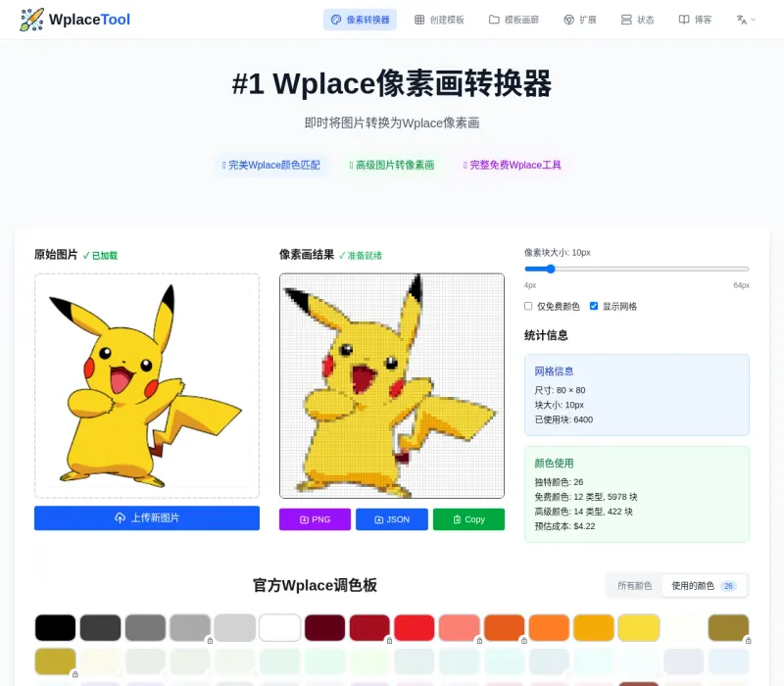Download result as PNG
The height and width of the screenshot is (686, 784).
[x=315, y=519]
